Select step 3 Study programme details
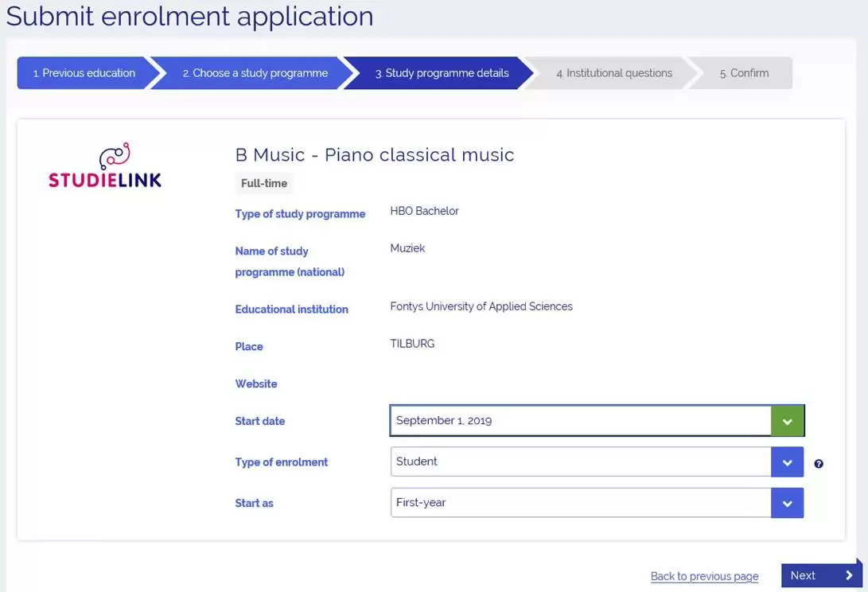This screenshot has height=592, width=868. [x=442, y=73]
